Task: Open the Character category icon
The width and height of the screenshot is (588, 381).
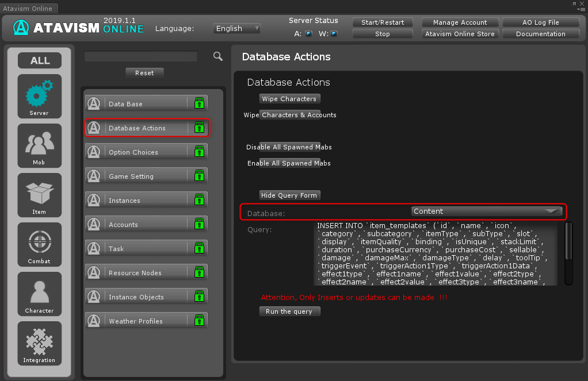Action: [40, 293]
